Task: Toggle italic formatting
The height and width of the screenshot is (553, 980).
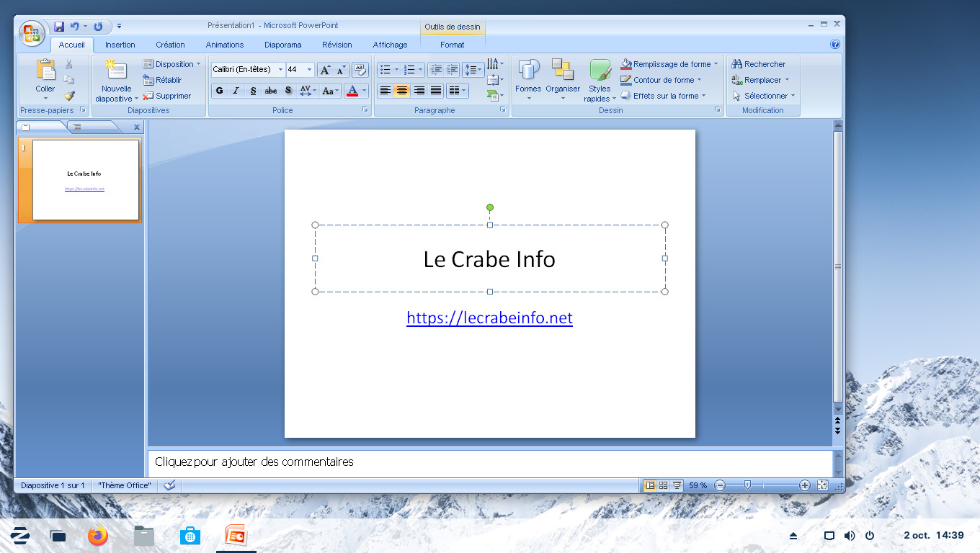Action: click(x=236, y=91)
